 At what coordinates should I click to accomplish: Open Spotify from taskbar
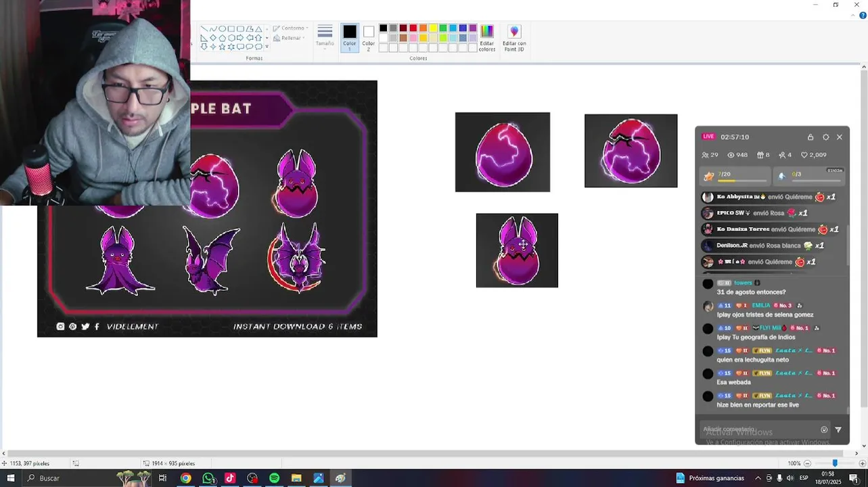tap(274, 478)
